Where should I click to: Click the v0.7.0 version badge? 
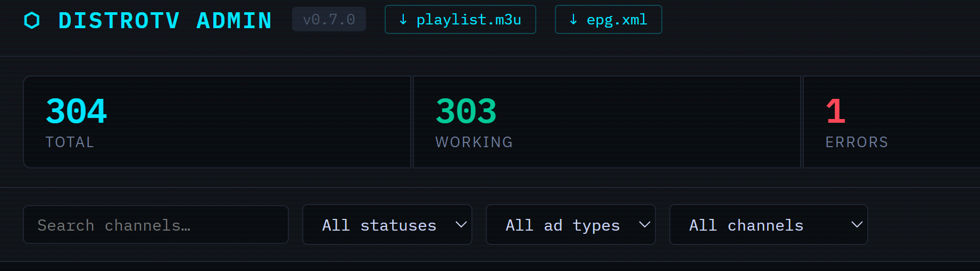click(x=329, y=20)
